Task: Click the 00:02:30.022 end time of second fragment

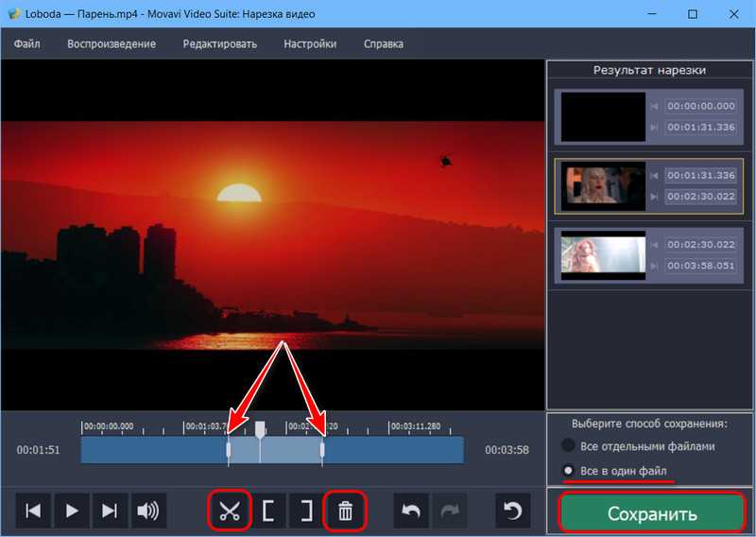Action: click(701, 197)
